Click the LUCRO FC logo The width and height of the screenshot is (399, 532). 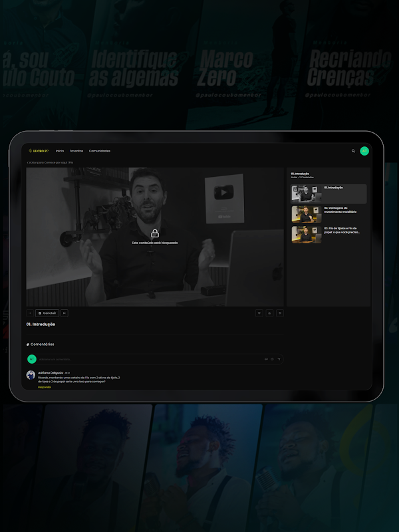pyautogui.click(x=39, y=151)
